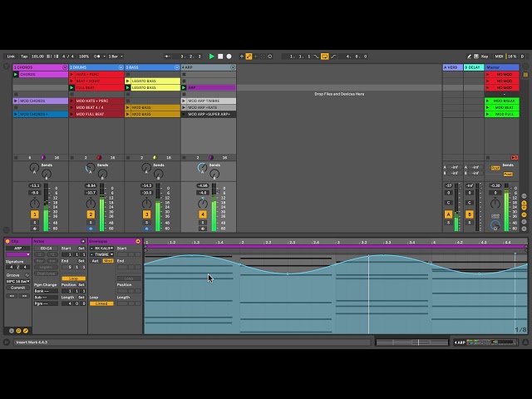Image resolution: width=532 pixels, height=399 pixels.
Task: Toggle the Linked envelope button
Action: click(x=101, y=303)
